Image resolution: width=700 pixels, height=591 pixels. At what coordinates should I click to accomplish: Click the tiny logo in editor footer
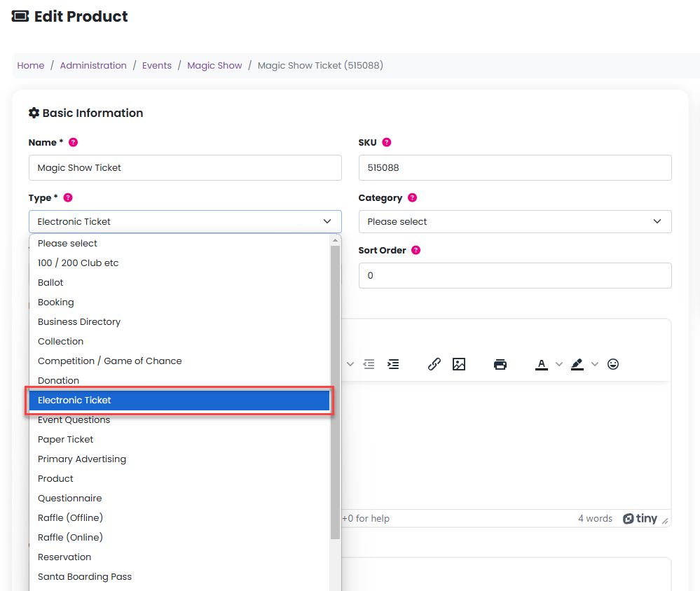tap(640, 518)
